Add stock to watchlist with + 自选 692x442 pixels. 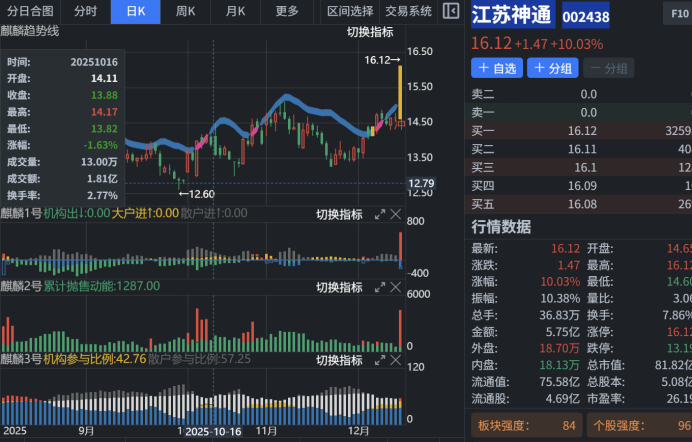click(497, 68)
